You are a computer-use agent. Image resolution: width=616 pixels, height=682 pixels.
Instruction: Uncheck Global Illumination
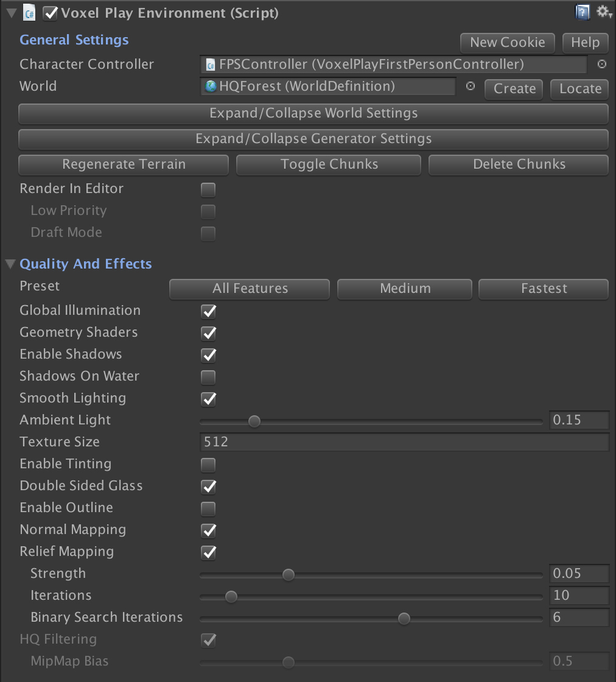tap(209, 311)
